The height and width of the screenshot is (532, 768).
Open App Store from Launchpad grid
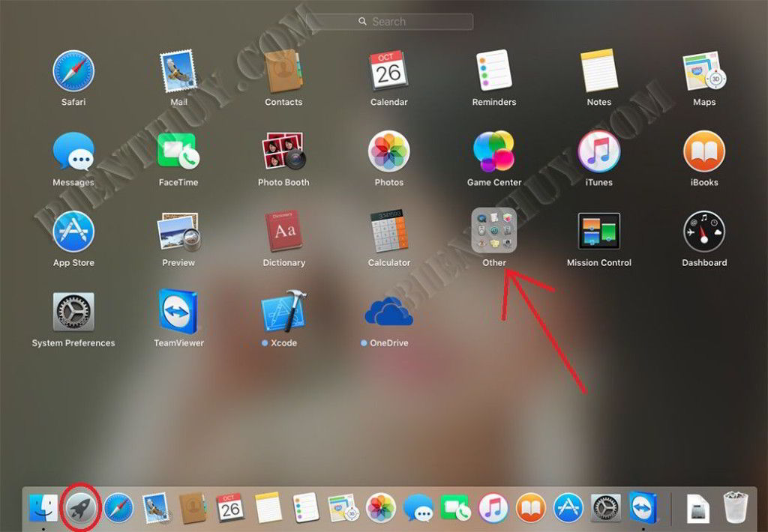73,232
